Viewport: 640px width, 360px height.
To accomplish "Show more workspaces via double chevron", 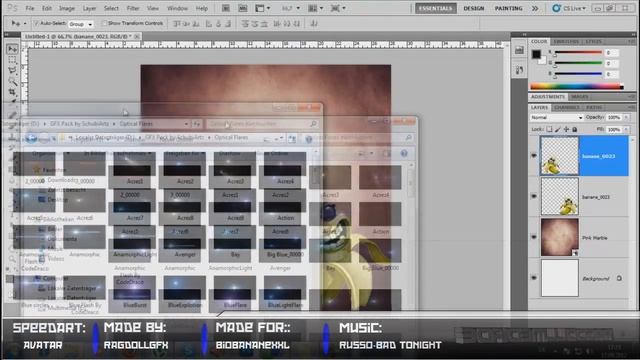I will pyautogui.click(x=535, y=8).
